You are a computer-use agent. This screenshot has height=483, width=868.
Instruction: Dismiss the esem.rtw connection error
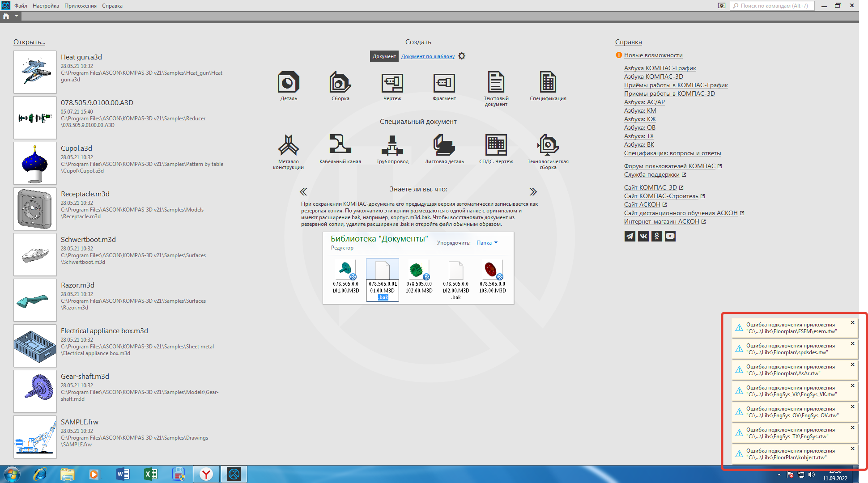pos(852,322)
